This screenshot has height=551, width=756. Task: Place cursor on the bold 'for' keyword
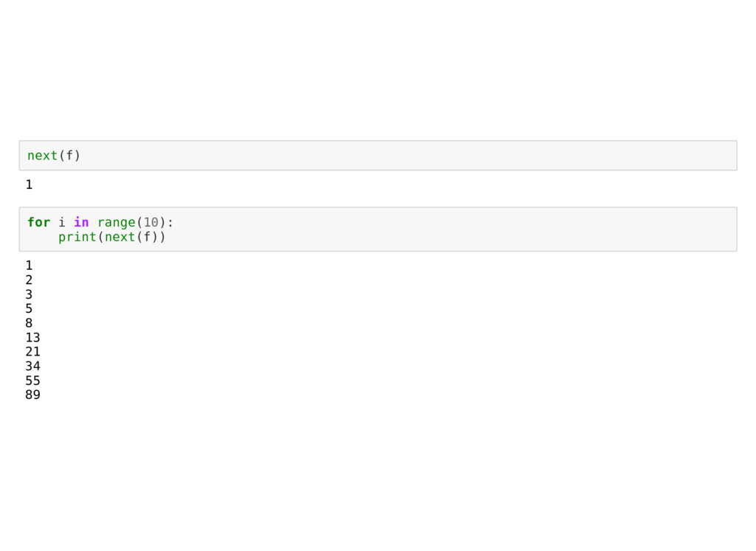click(38, 222)
